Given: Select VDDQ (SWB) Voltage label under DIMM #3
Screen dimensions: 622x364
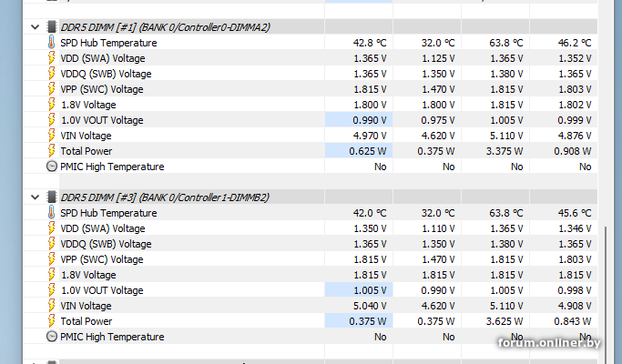Looking at the screenshot, I should [106, 244].
